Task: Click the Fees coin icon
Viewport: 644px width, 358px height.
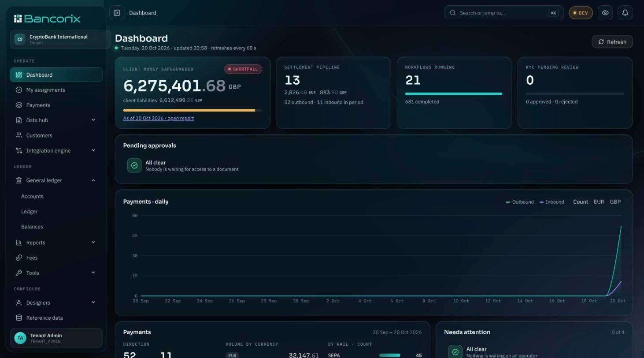Action: click(x=19, y=258)
